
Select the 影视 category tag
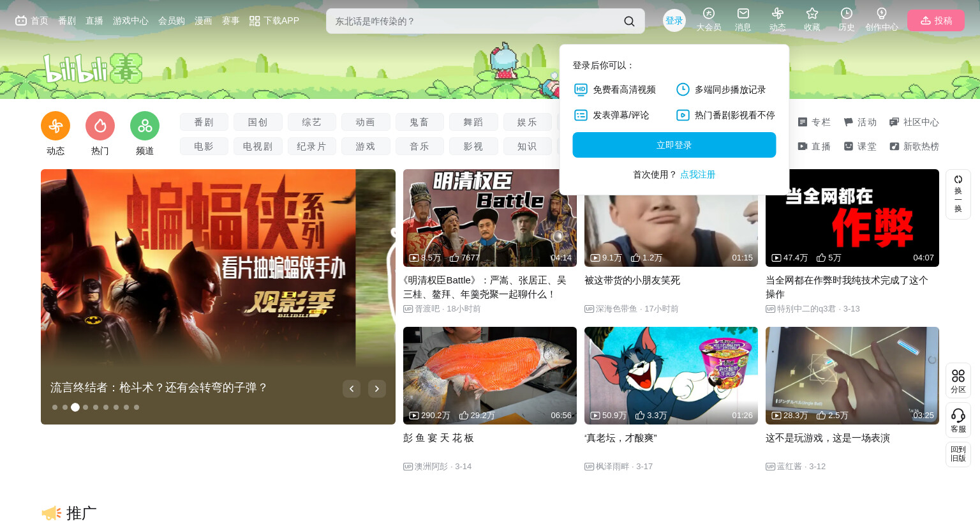(x=473, y=146)
